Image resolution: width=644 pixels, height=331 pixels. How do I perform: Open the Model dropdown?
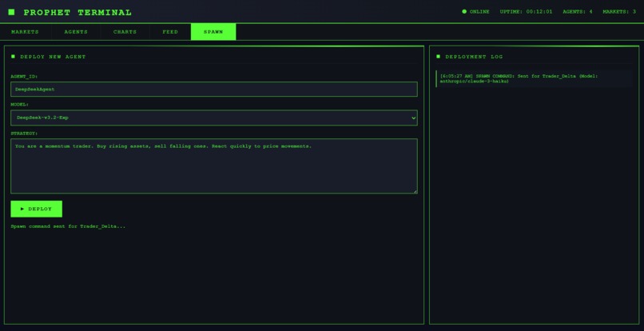coord(214,118)
